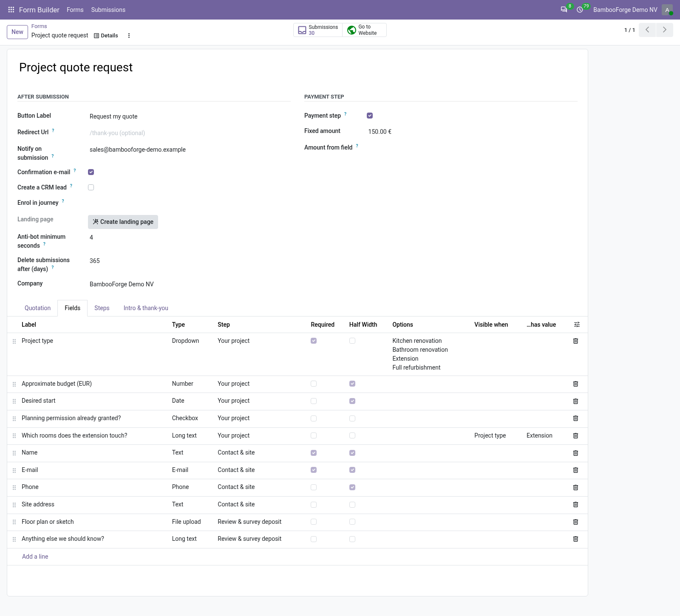680x616 pixels.
Task: Open the Amount from field dropdown
Action: (x=472, y=147)
